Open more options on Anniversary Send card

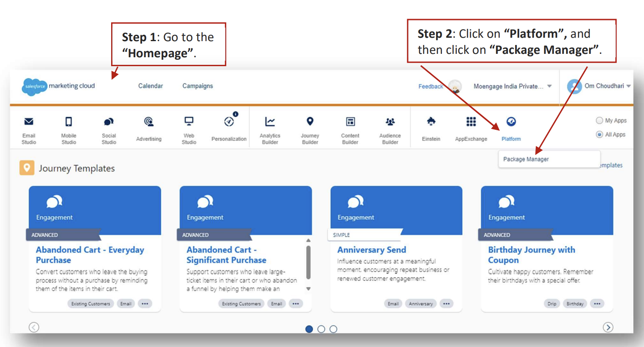(446, 304)
